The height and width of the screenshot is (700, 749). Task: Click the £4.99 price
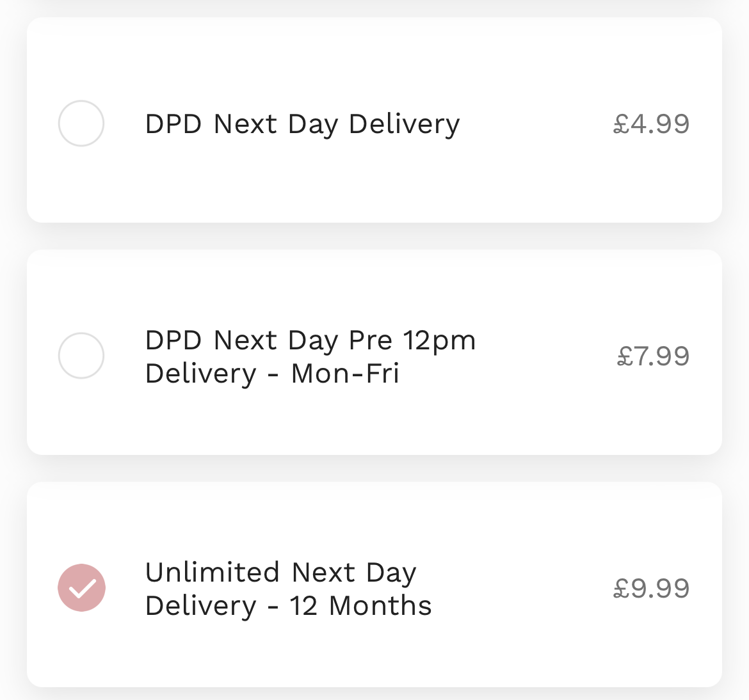click(651, 124)
